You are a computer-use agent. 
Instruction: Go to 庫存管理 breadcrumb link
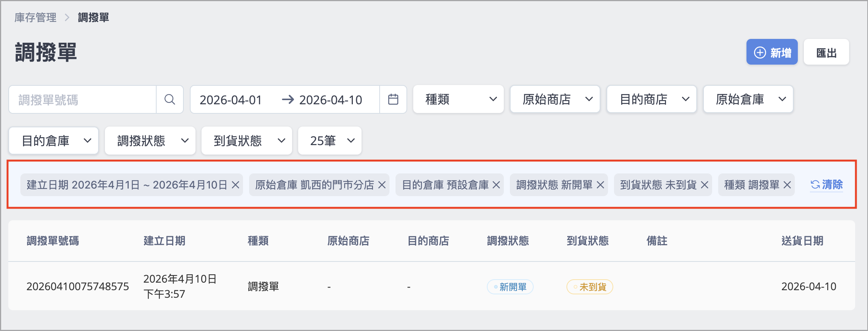click(35, 17)
